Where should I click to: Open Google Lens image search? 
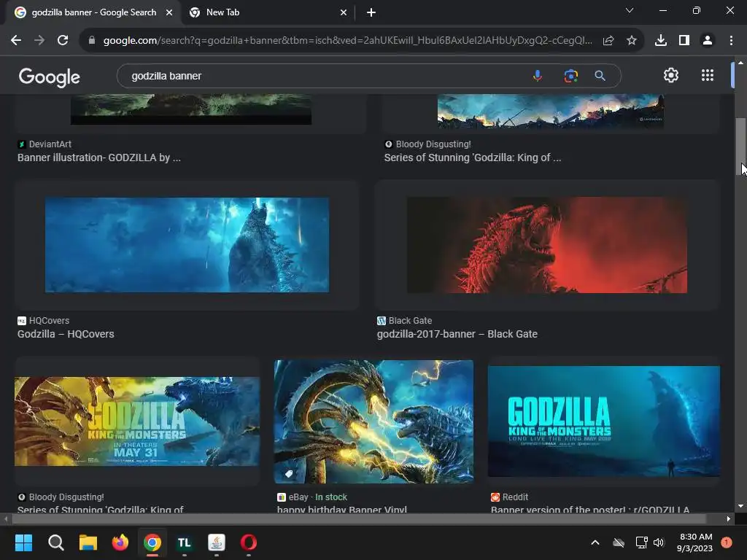(570, 76)
